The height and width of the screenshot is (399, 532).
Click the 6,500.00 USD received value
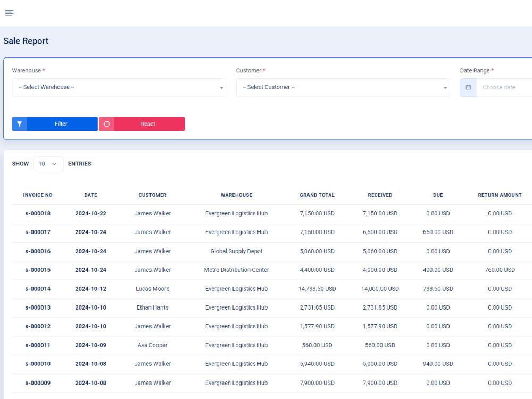click(380, 232)
